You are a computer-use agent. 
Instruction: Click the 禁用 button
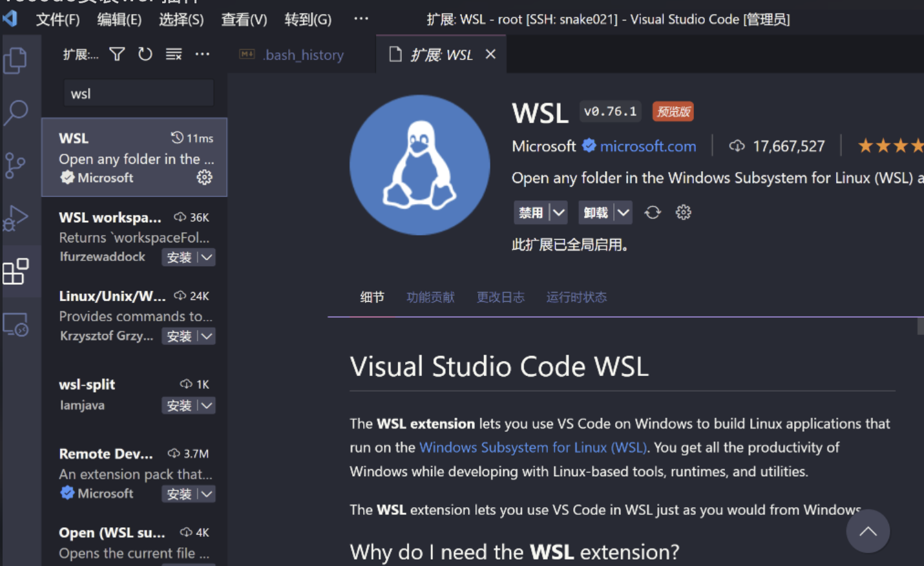(x=531, y=213)
